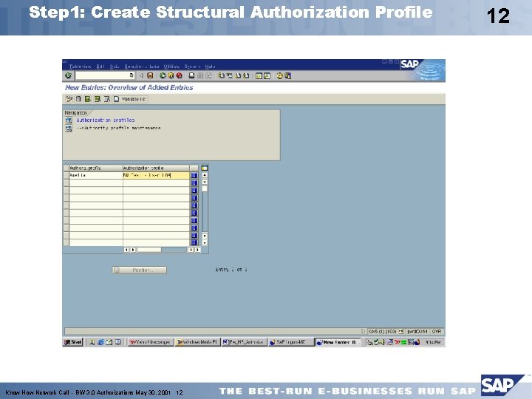Click the New Entries taskbar button
Viewport: 532px width, 399px height.
coord(338,342)
